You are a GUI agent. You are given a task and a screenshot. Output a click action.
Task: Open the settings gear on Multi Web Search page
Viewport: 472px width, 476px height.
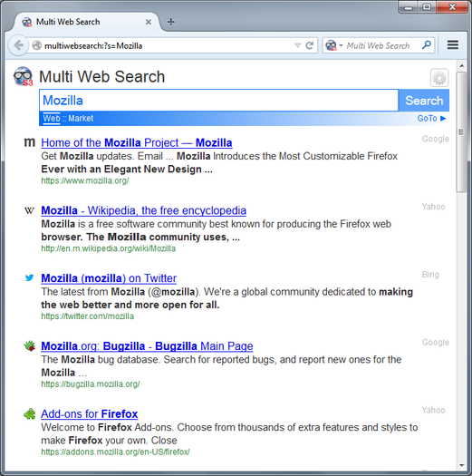[439, 78]
